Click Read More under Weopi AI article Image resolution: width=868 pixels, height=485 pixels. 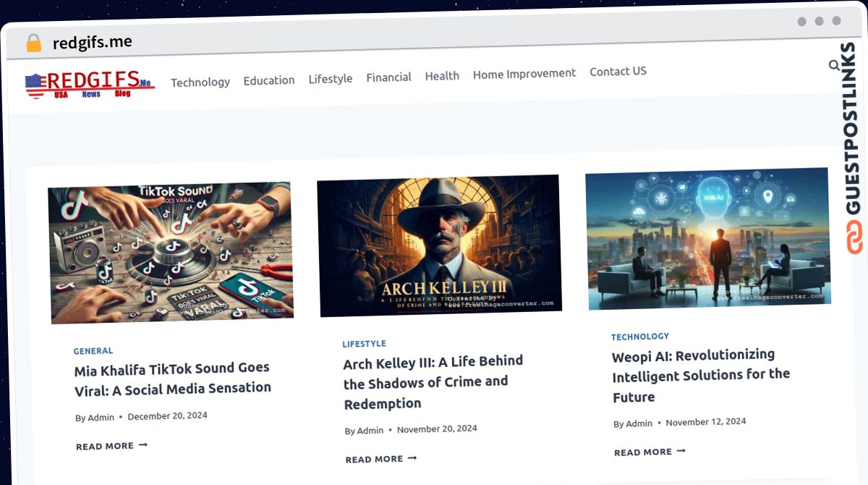[x=650, y=452]
